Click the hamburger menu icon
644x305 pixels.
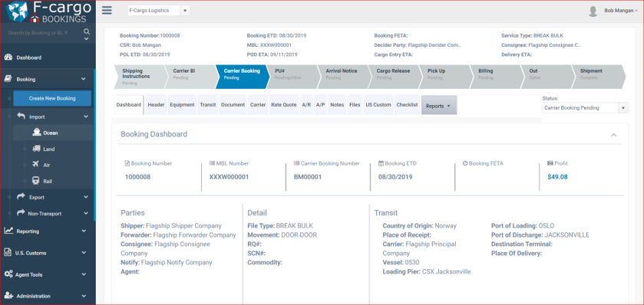pyautogui.click(x=107, y=11)
